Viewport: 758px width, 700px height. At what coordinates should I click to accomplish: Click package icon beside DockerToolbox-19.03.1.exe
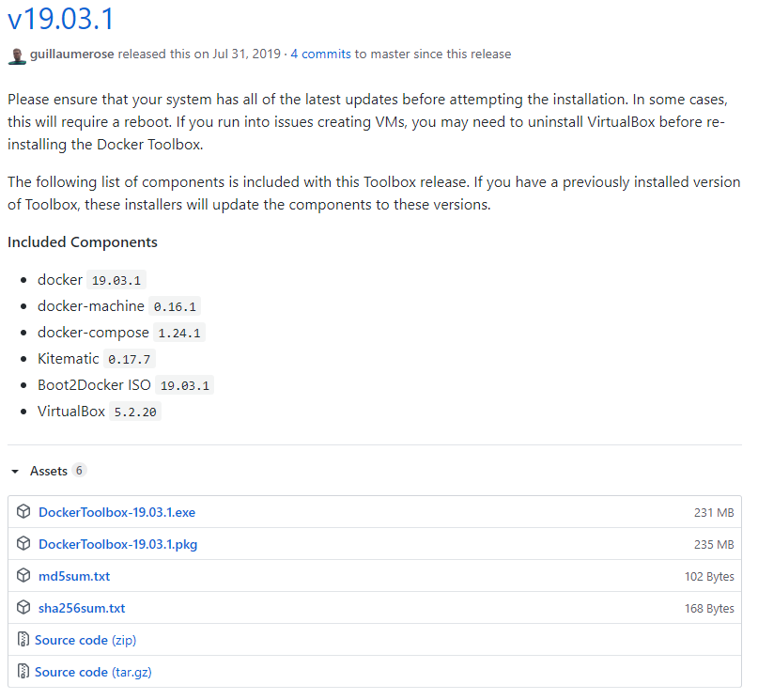[x=23, y=512]
